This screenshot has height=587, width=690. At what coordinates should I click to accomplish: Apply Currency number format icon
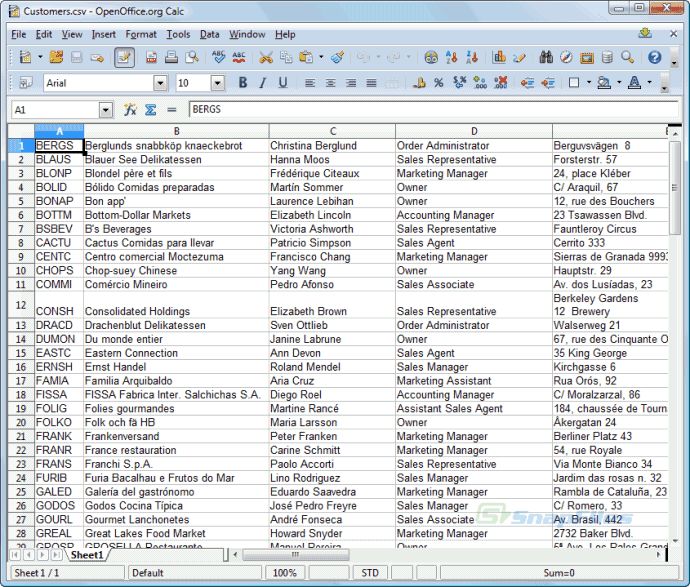(x=419, y=83)
